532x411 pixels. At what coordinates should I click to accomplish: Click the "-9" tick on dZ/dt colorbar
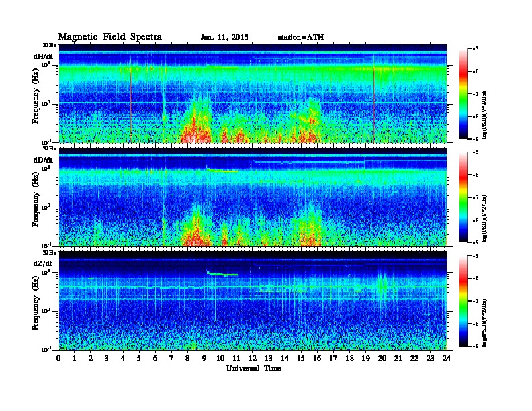[x=476, y=346]
